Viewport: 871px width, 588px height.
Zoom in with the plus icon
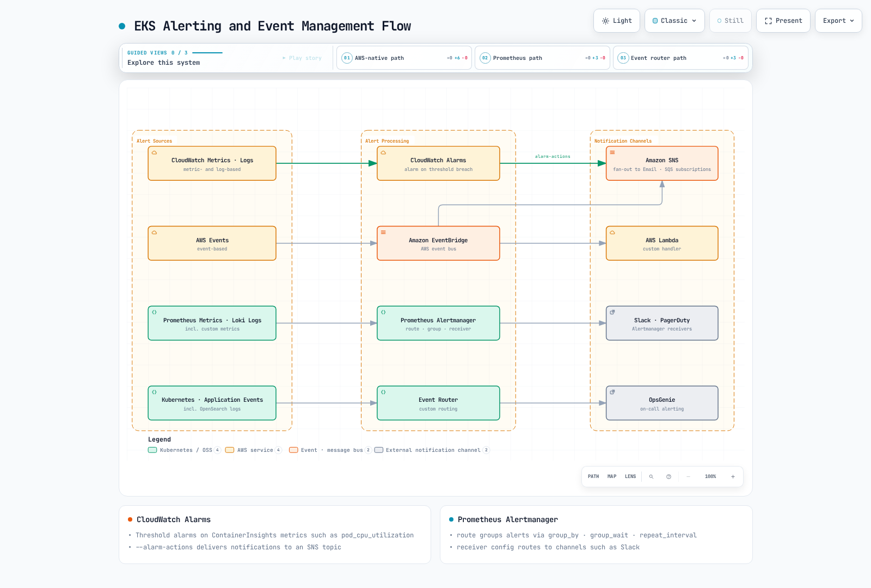733,476
